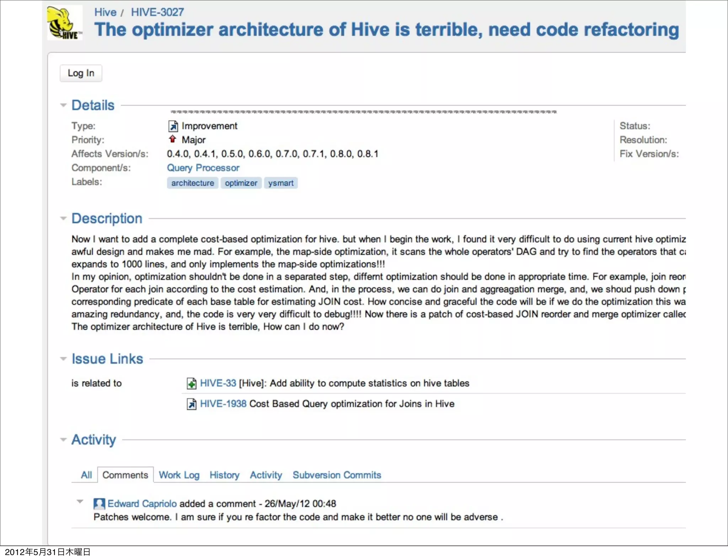Open the Work Log tab
Screen dimensions: 728x560
point(179,475)
